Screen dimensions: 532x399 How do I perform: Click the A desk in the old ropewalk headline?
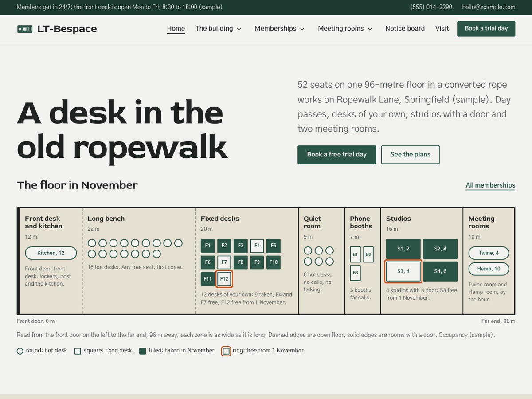(122, 129)
